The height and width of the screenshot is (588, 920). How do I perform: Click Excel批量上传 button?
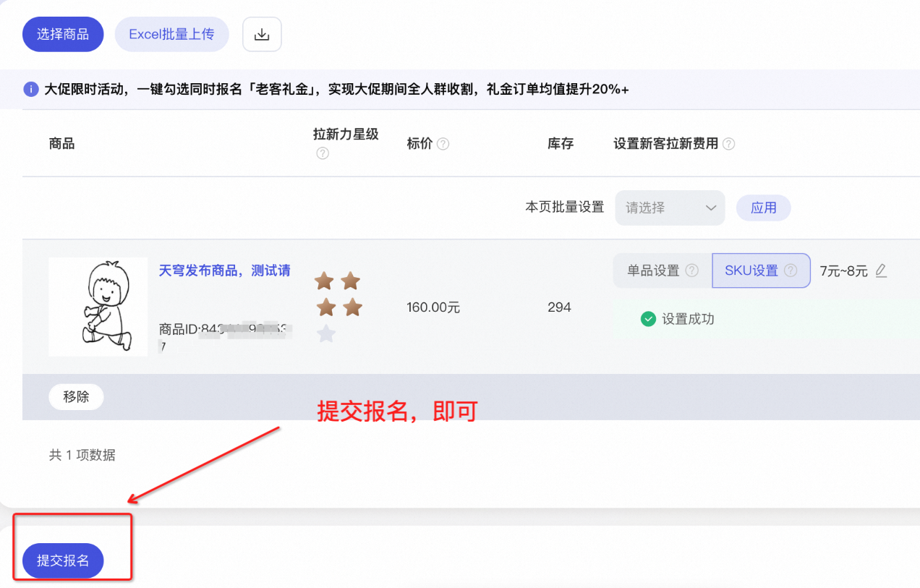tap(171, 34)
